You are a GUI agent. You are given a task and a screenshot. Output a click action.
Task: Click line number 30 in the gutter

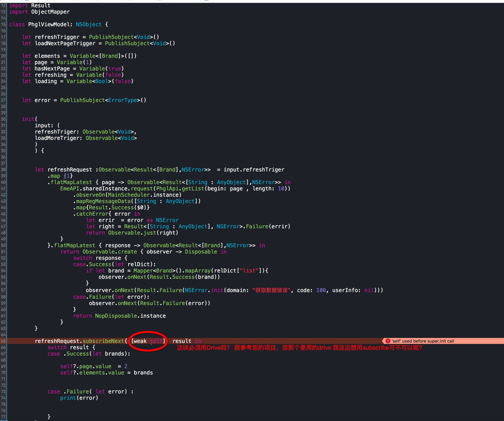[3, 119]
